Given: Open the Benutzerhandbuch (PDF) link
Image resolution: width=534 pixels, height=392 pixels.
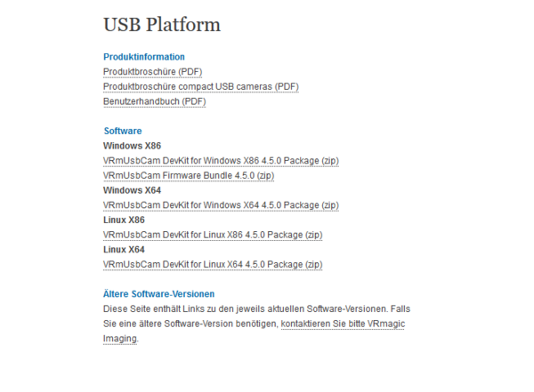Looking at the screenshot, I should click(x=155, y=101).
